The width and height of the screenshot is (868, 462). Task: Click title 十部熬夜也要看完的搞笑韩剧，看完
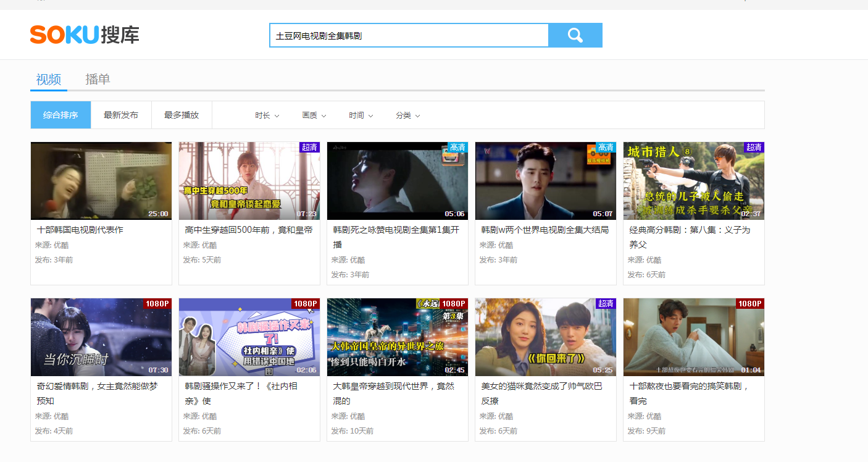(690, 393)
